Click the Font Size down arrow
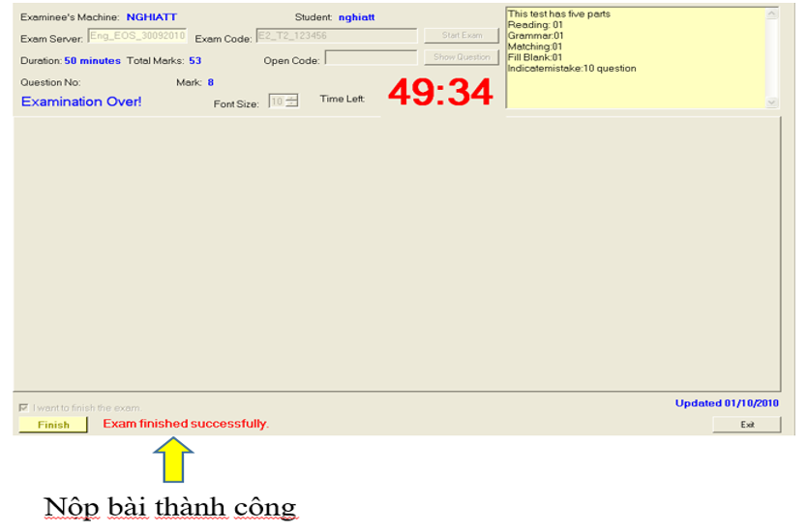Screen dimensions: 807x532 coord(292,105)
